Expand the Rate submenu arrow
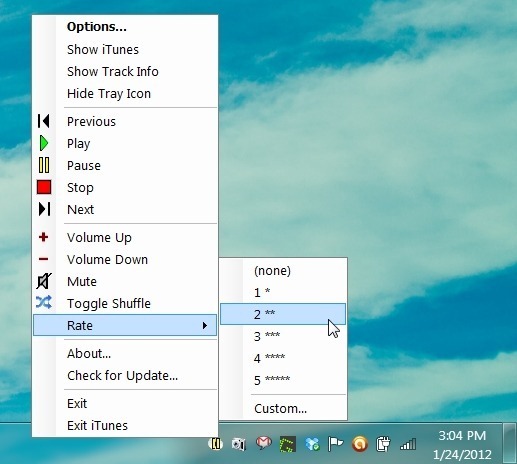 coord(205,325)
